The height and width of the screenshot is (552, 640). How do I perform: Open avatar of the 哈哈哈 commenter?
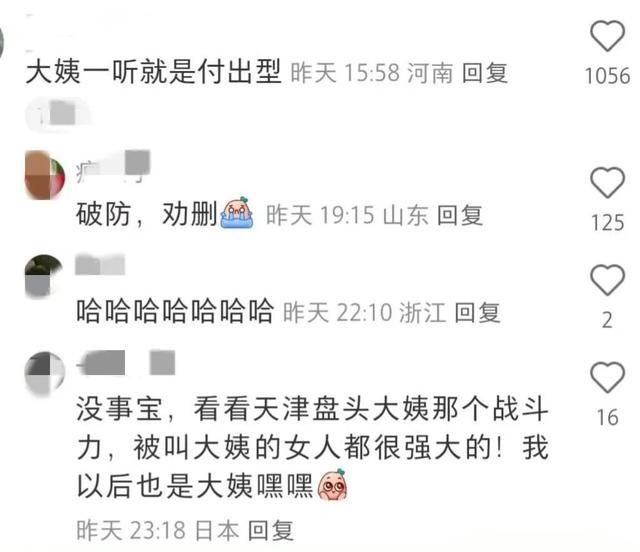tap(44, 276)
